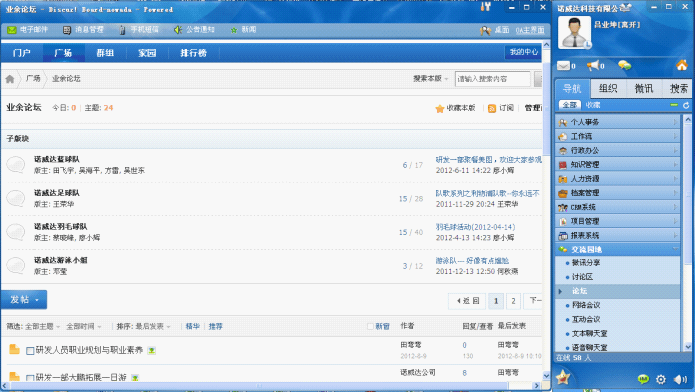695x392 pixels.
Task: Open settings gear in side panel
Action: [x=661, y=379]
